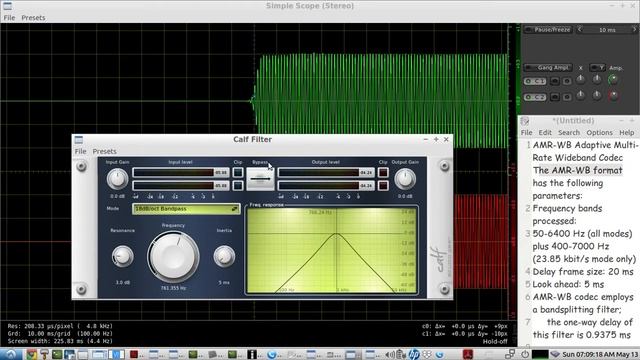This screenshot has width=640, height=360.
Task: Launch Chrome from the taskbar
Action: [31, 354]
